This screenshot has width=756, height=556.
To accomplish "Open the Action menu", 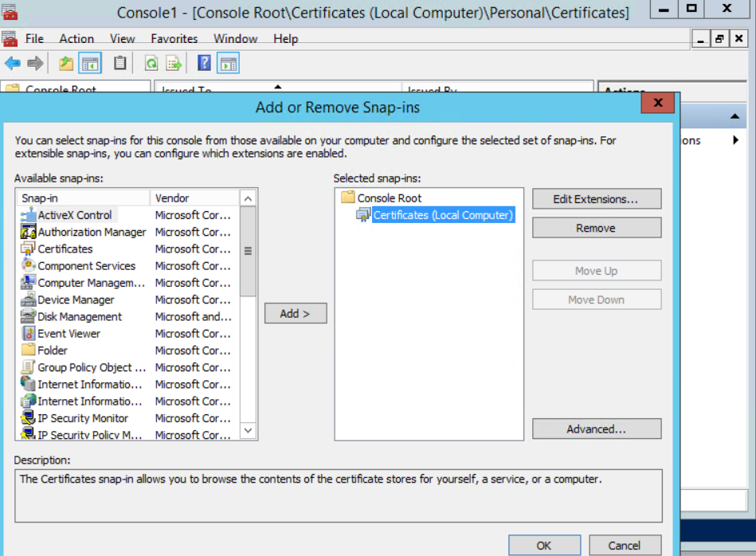I will [76, 38].
